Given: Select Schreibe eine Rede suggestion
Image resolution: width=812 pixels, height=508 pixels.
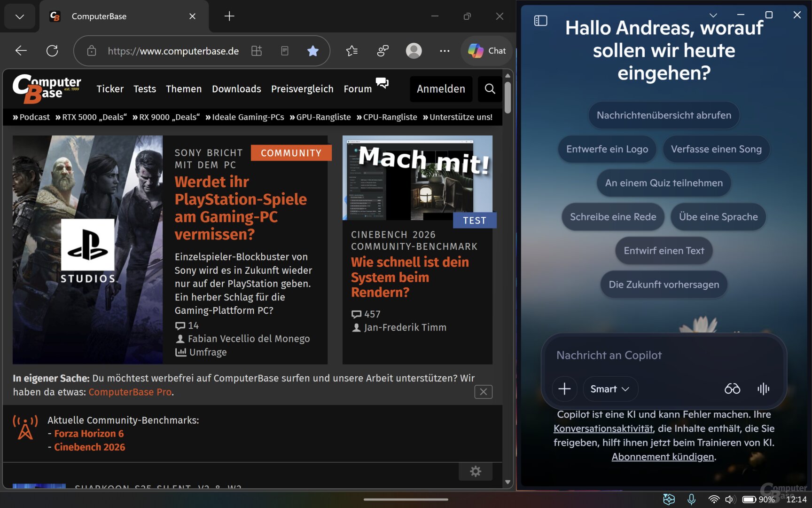Looking at the screenshot, I should [613, 217].
